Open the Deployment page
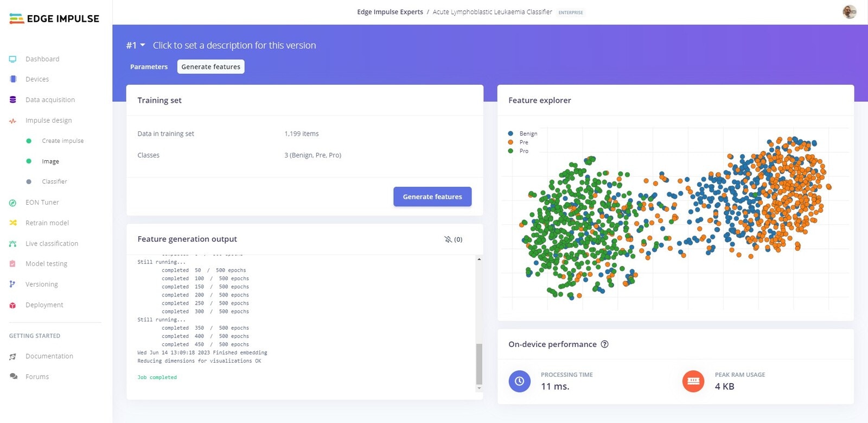 click(44, 305)
